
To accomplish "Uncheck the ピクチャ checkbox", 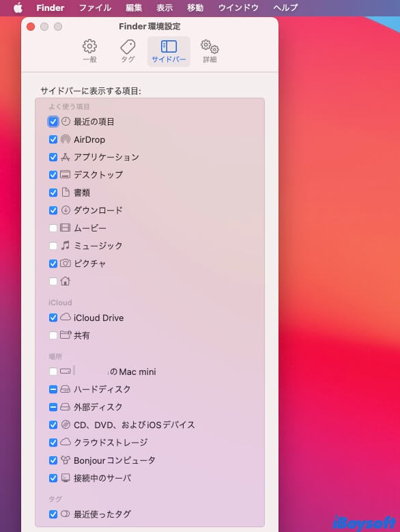I will (x=53, y=264).
